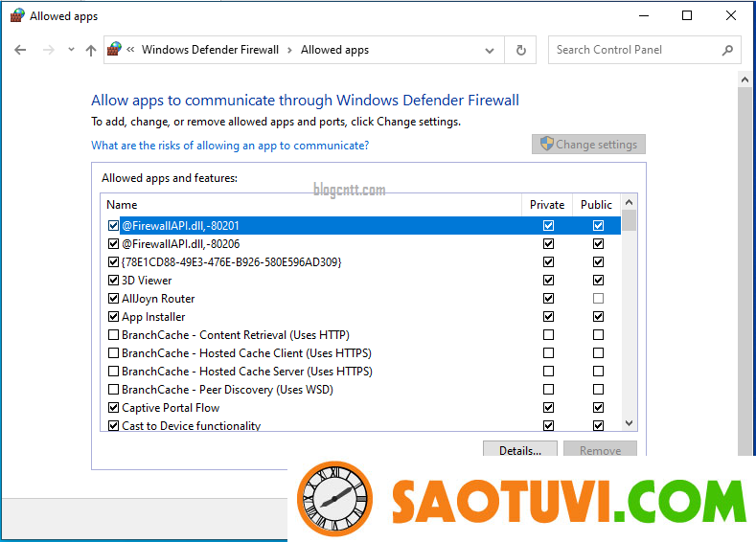Click the firewall icon in address bar
This screenshot has height=542, width=756.
coord(114,49)
